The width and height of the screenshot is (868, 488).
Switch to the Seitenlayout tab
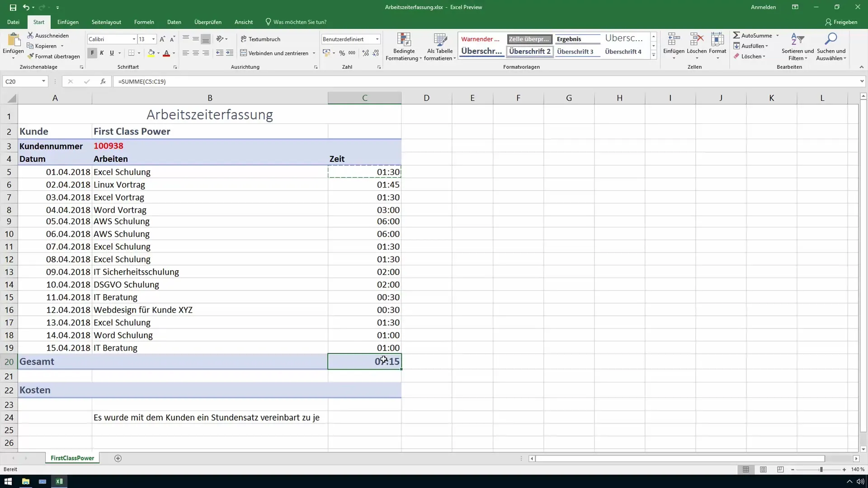point(106,22)
